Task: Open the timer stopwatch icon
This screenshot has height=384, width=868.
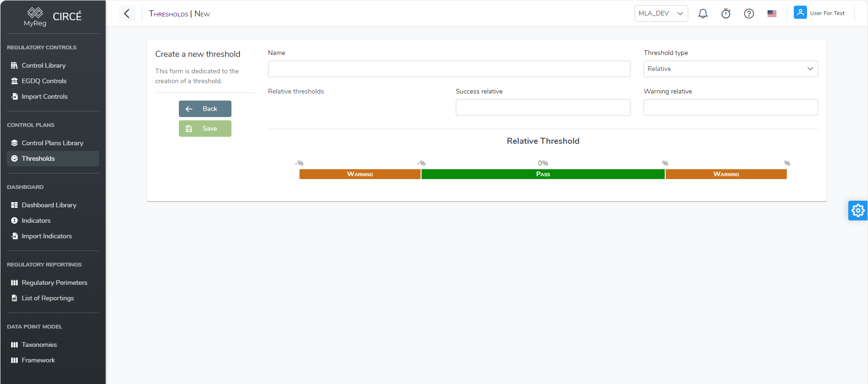Action: click(x=726, y=14)
